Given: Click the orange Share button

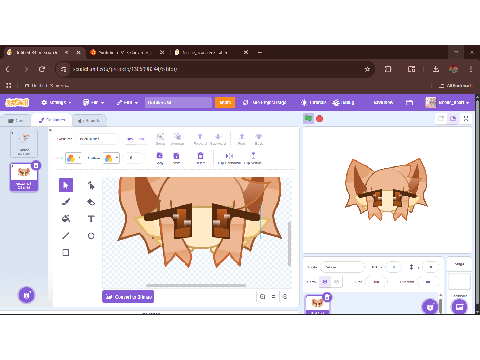Looking at the screenshot, I should 225,102.
